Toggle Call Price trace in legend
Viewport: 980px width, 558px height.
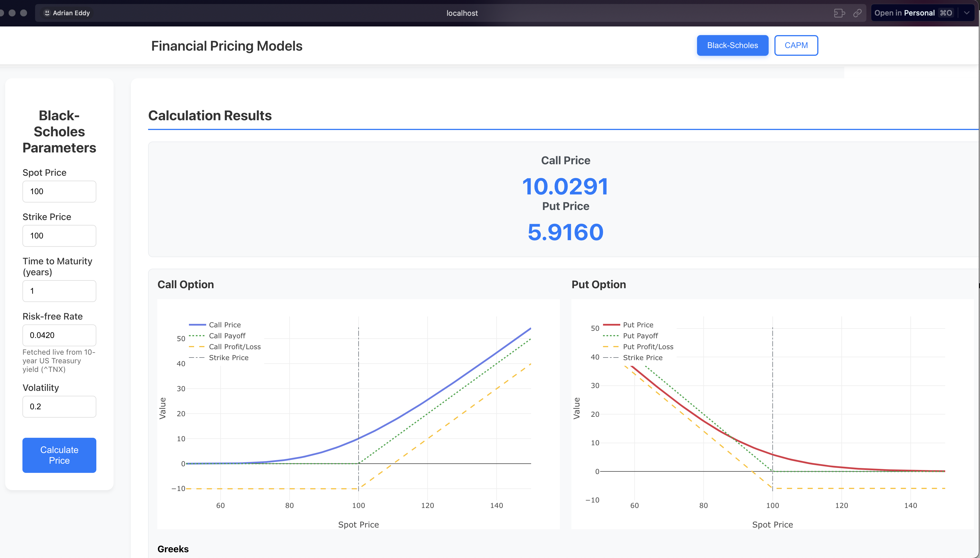tap(225, 325)
